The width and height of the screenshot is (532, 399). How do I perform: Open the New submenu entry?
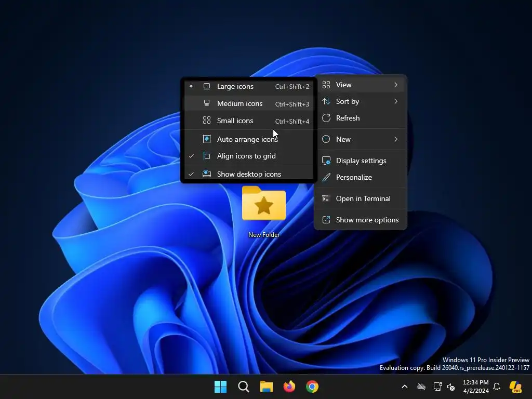pyautogui.click(x=361, y=139)
